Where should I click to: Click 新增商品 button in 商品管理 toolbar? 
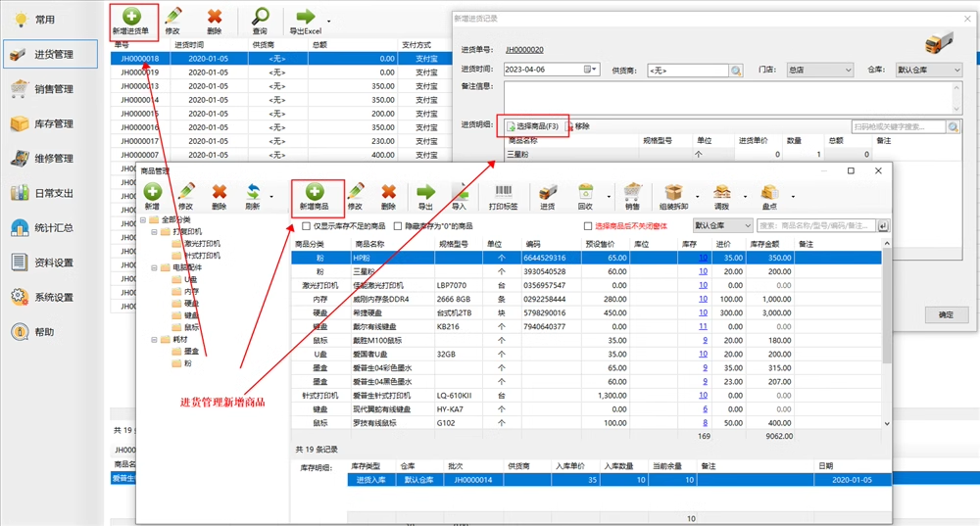315,197
